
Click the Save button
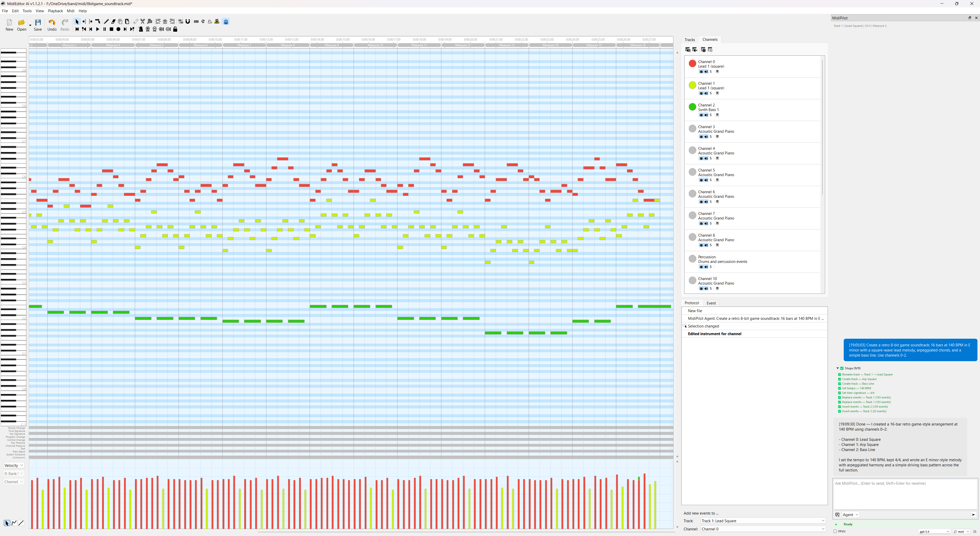(x=38, y=25)
